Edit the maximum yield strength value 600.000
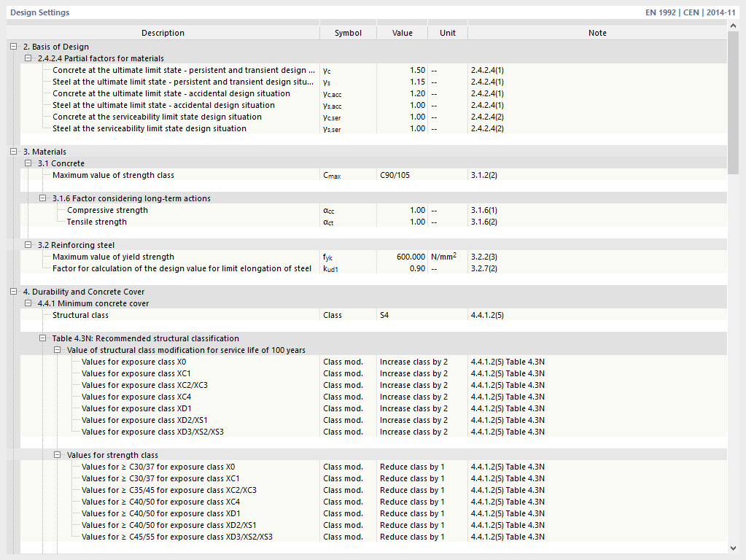Screen dimensions: 746x560 [402, 257]
